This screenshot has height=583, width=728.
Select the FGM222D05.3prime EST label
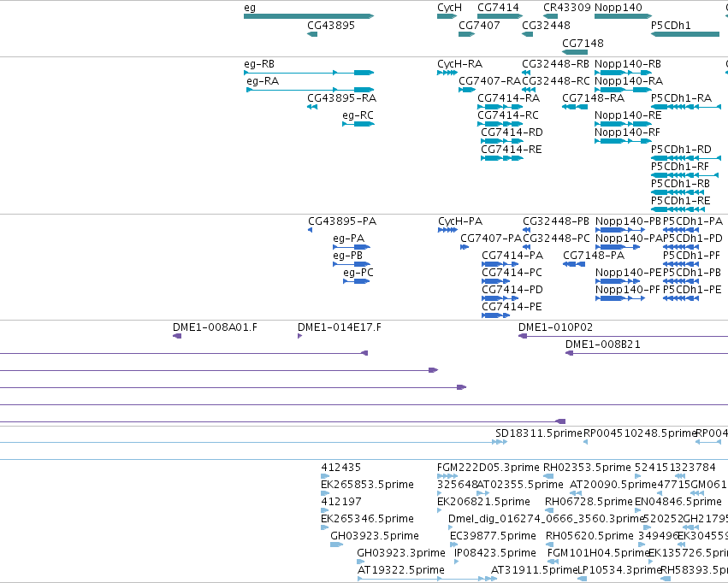tap(488, 468)
